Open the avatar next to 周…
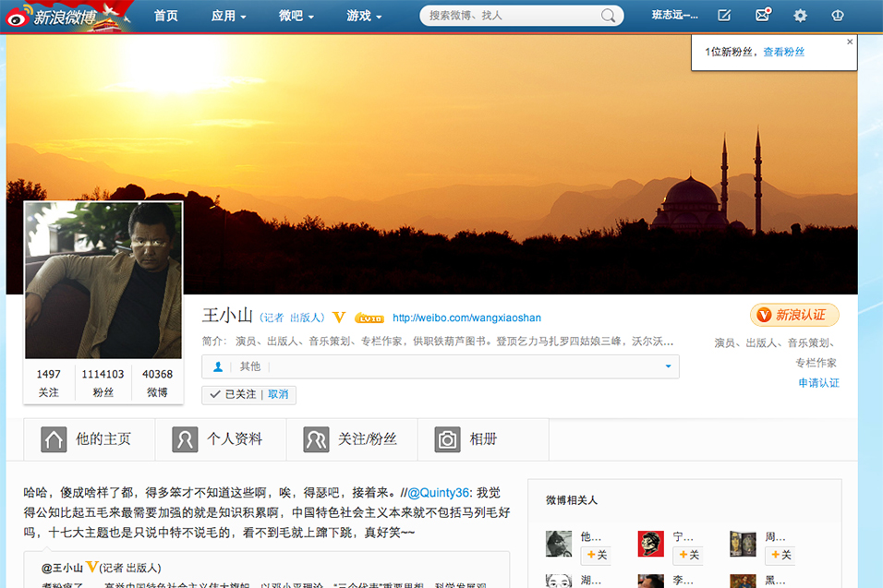This screenshot has height=588, width=883. [743, 544]
